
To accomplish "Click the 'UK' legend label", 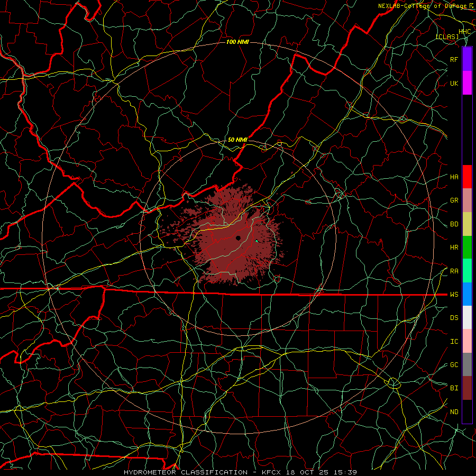I will pyautogui.click(x=454, y=83).
